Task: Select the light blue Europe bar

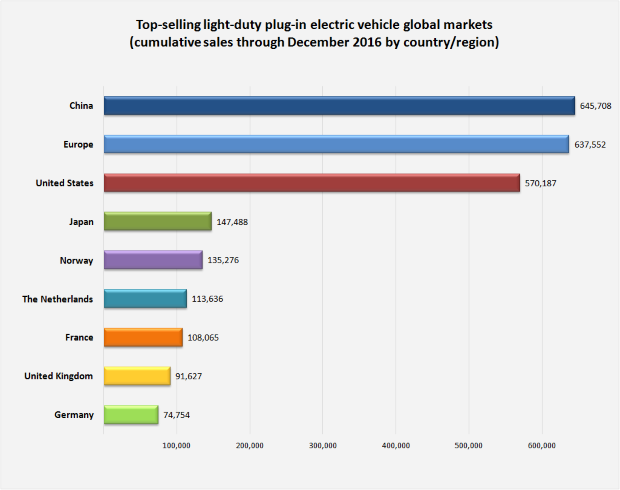Action: (x=336, y=144)
